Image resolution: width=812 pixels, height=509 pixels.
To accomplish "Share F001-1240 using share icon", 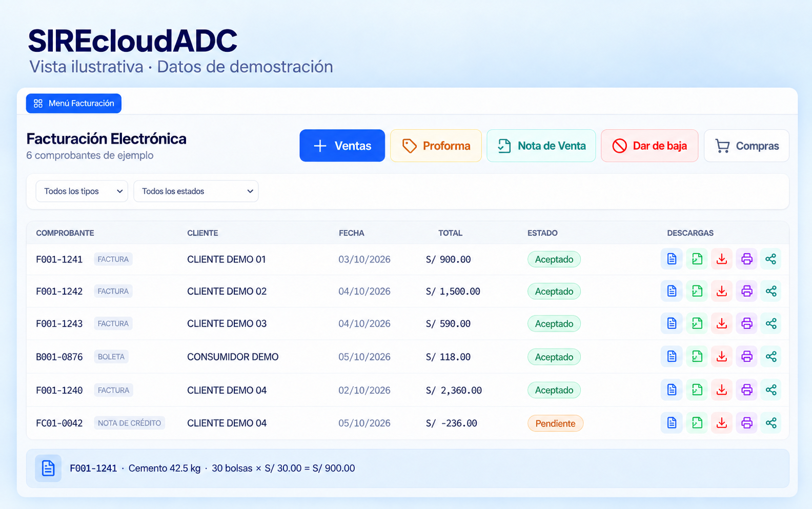I will [771, 390].
